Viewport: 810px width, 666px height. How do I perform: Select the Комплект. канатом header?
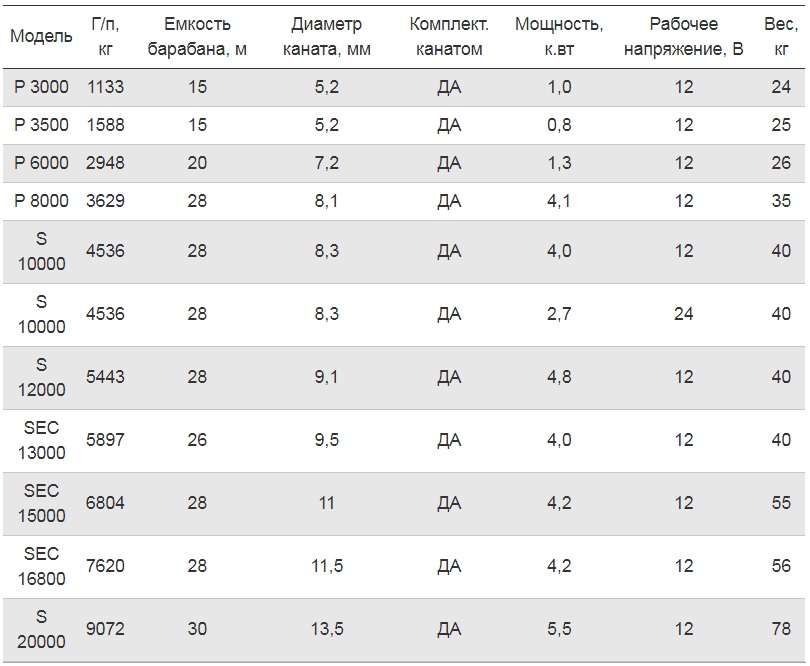coord(449,36)
